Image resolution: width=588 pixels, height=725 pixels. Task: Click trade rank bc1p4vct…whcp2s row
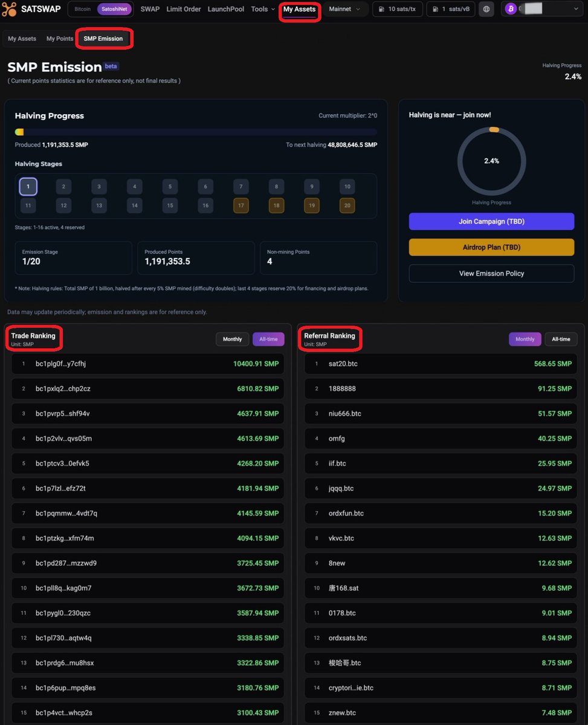[x=148, y=713]
